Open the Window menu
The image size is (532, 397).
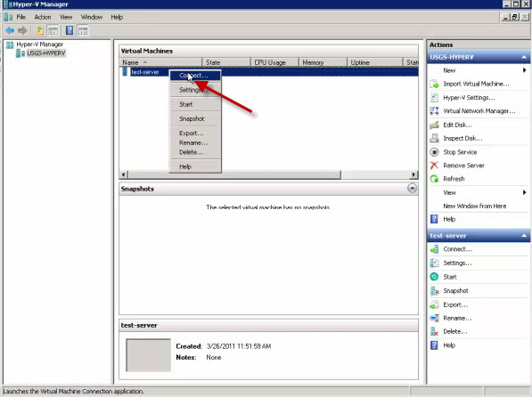(92, 17)
